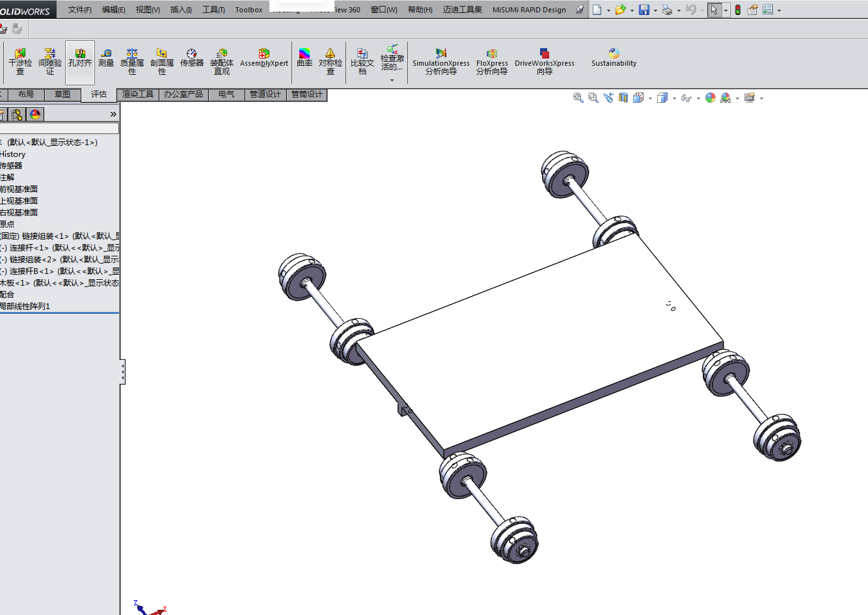Screen dimensions: 868x615
Task: Toggle the select cursor tool
Action: pyautogui.click(x=714, y=10)
